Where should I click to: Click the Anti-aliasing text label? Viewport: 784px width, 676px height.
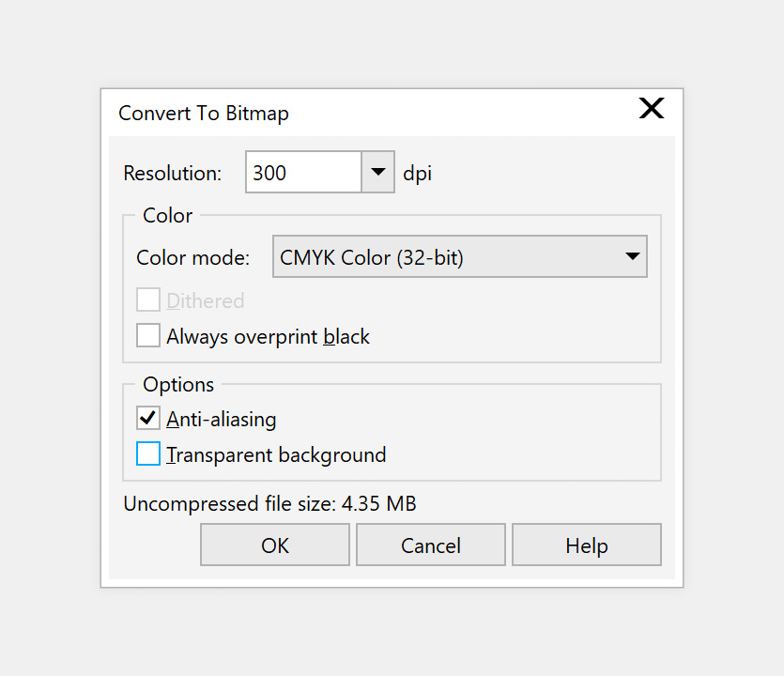(221, 419)
